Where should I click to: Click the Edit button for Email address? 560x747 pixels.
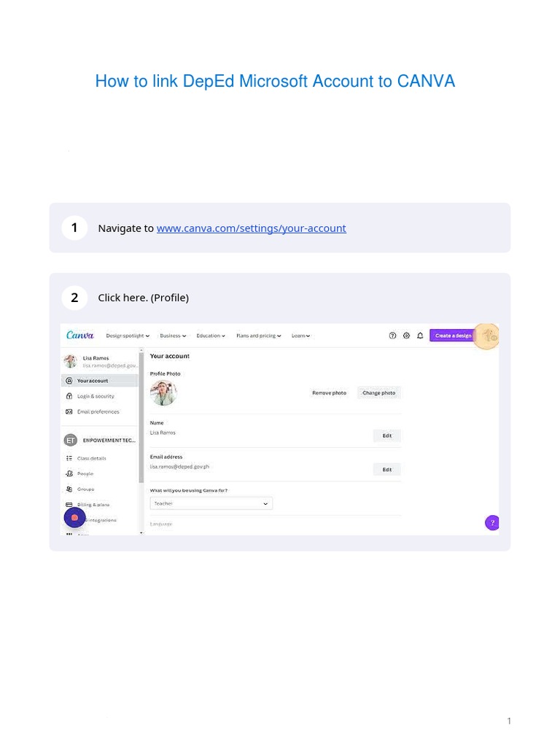pyautogui.click(x=387, y=469)
